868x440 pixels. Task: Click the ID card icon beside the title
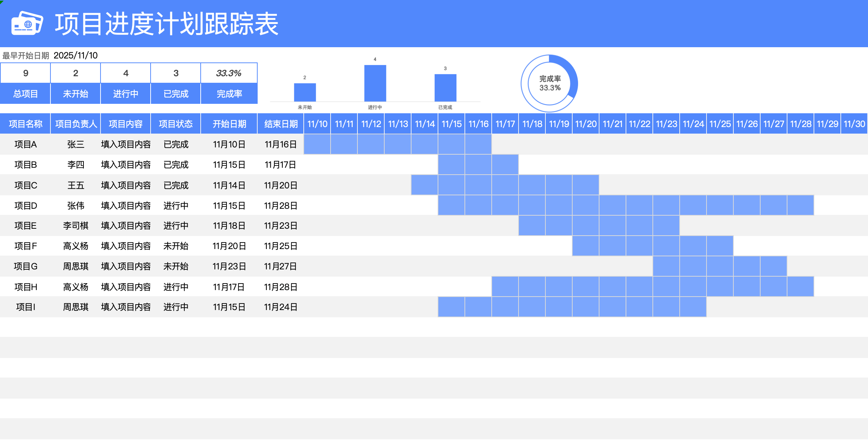click(27, 23)
